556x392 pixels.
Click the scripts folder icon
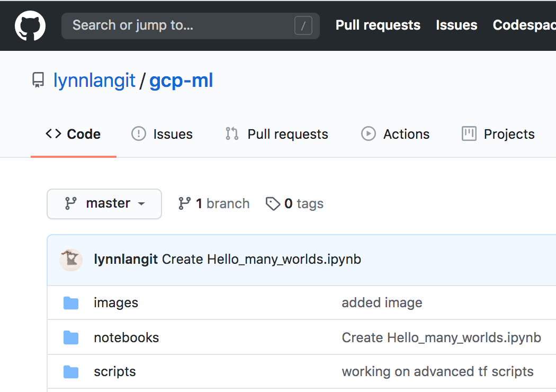(x=71, y=372)
